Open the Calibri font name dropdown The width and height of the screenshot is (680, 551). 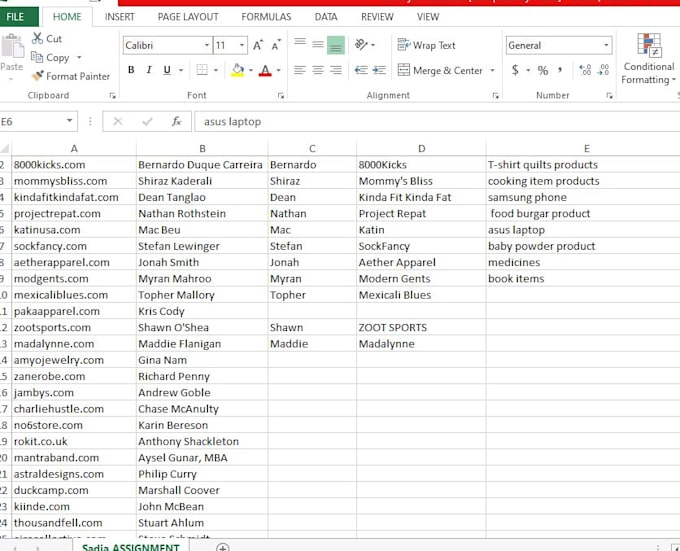tap(207, 45)
